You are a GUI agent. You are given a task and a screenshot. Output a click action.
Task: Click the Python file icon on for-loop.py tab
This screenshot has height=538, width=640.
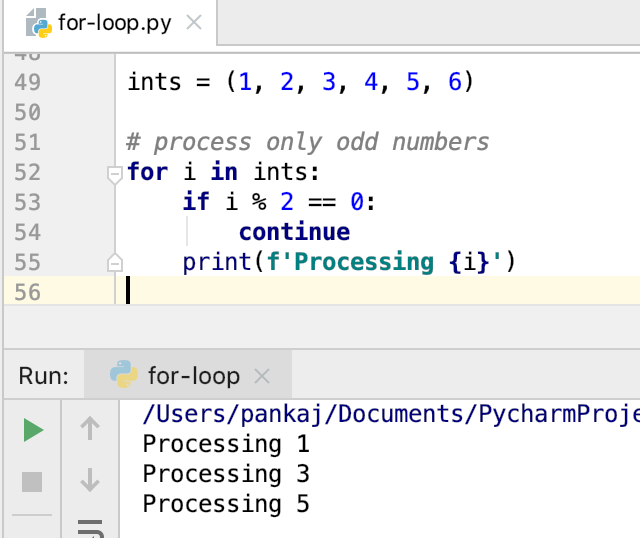39,23
